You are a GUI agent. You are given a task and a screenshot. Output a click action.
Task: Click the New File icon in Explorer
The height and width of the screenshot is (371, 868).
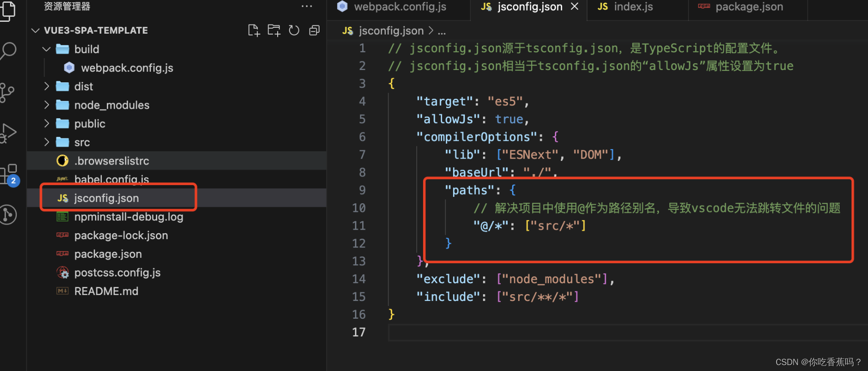click(x=254, y=30)
